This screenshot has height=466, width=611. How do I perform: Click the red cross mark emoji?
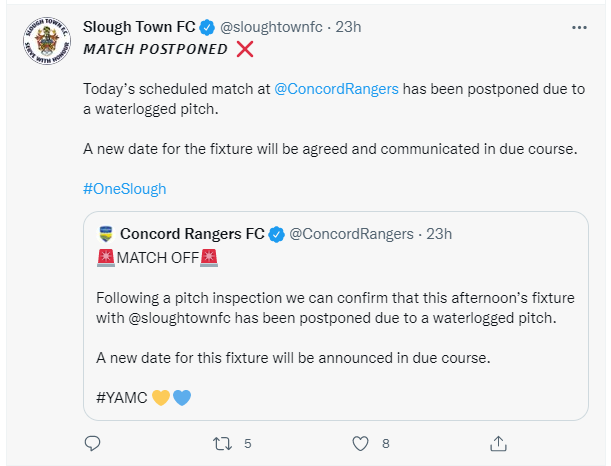(x=245, y=49)
